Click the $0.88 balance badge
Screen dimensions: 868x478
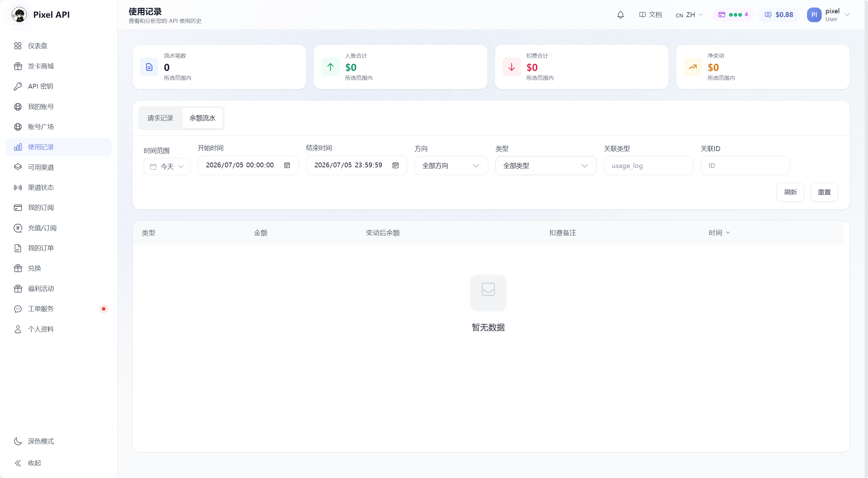pyautogui.click(x=779, y=15)
